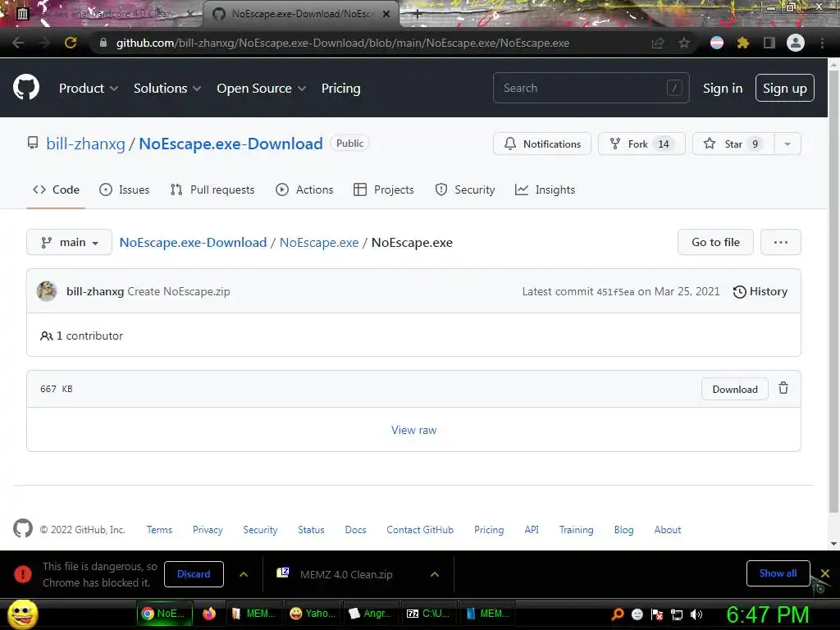Open NoEscape.exe folder in breadcrumb
The height and width of the screenshot is (630, 840).
point(319,242)
